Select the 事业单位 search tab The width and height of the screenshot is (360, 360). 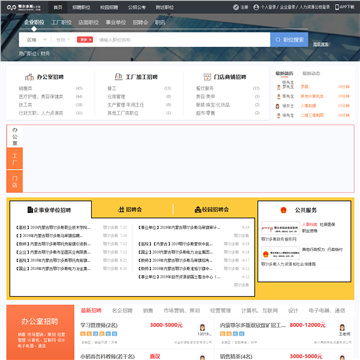coord(116,22)
